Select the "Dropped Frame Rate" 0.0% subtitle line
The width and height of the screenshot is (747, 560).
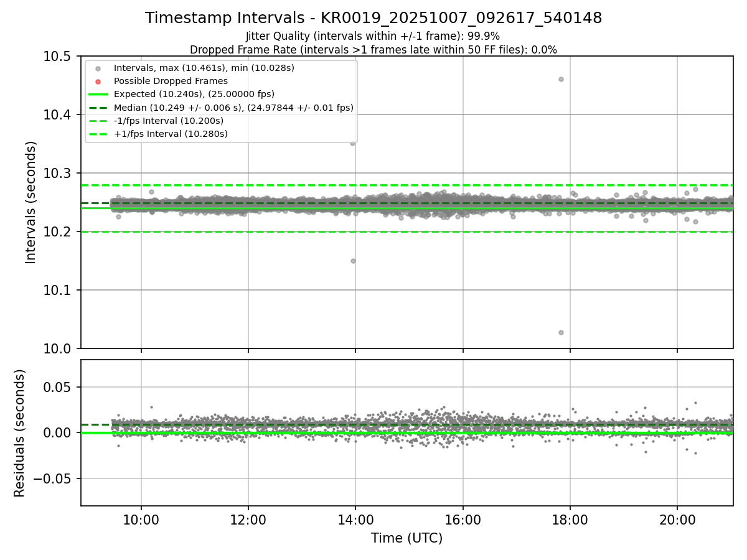[x=374, y=50]
